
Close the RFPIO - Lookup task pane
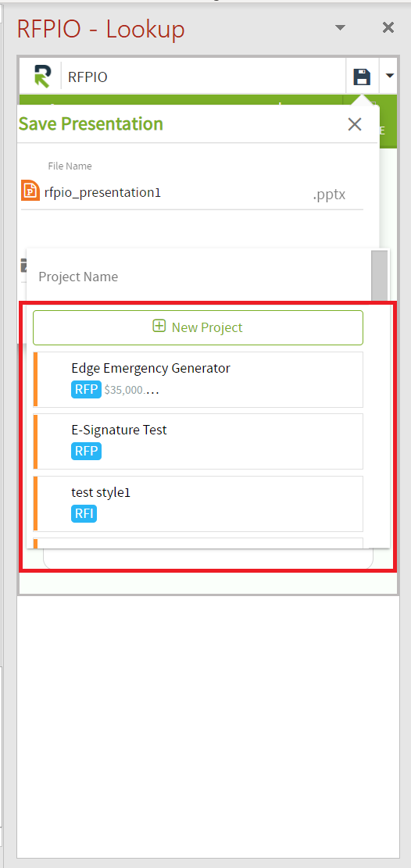click(388, 27)
